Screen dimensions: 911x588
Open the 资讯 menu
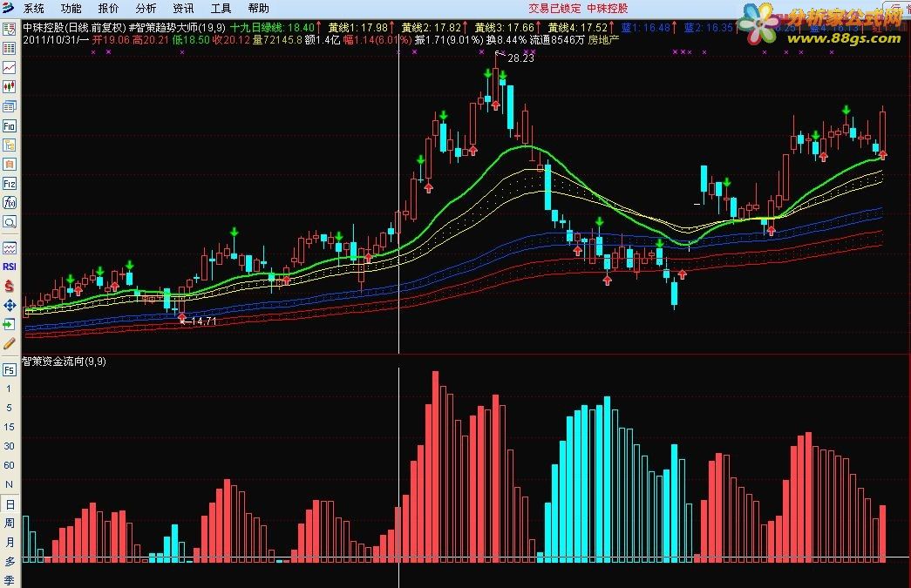(183, 8)
